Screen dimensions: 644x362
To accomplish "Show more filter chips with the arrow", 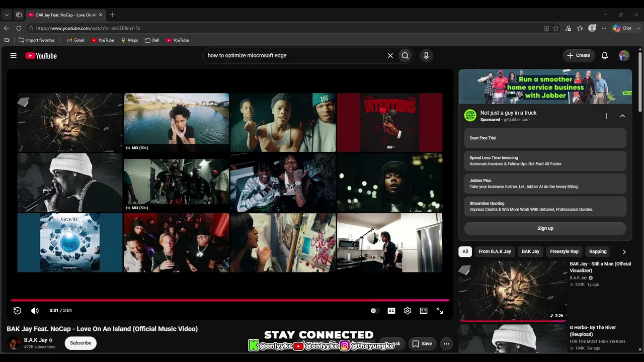I will point(624,252).
